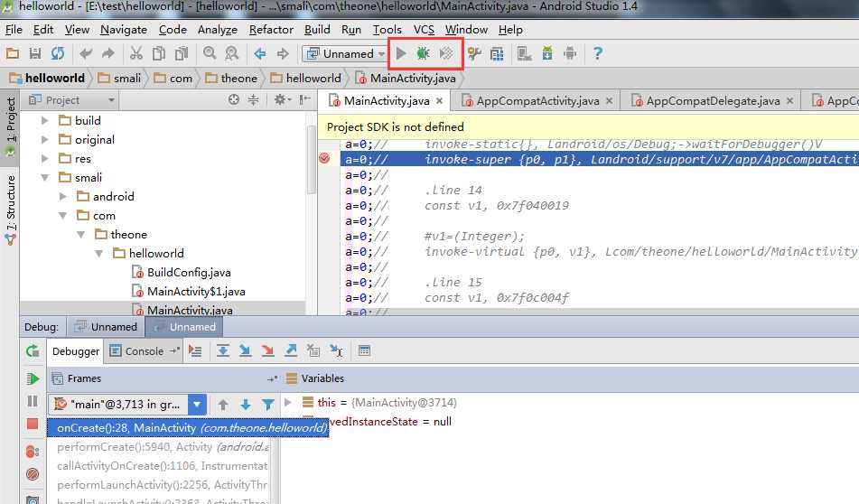Click Scroll from Source target icon
The height and width of the screenshot is (504, 859).
[x=234, y=99]
